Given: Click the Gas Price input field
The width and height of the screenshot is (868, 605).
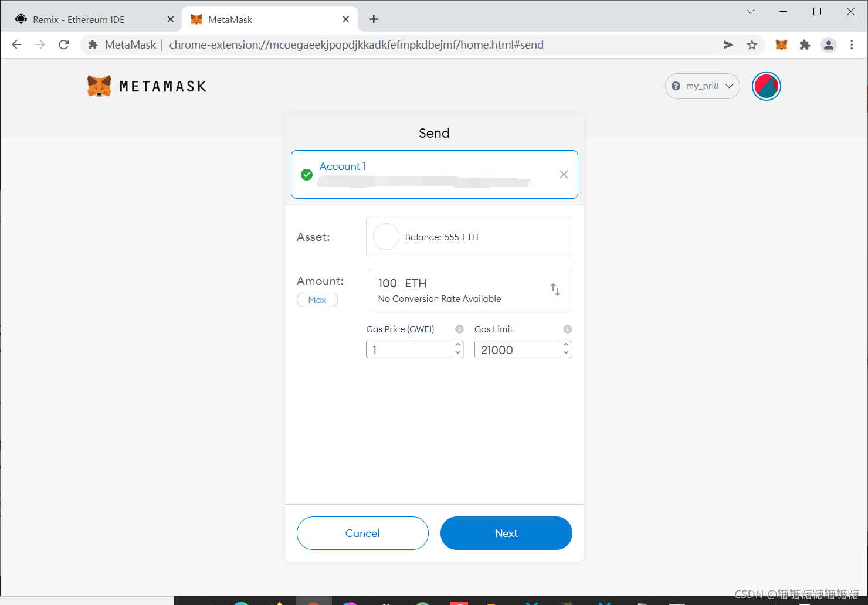Looking at the screenshot, I should tap(409, 349).
